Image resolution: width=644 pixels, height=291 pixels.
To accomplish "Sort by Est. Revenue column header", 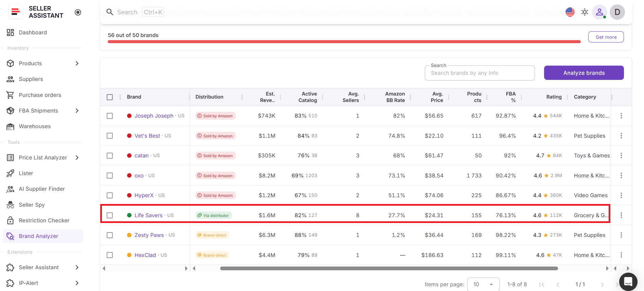I will pos(268,97).
